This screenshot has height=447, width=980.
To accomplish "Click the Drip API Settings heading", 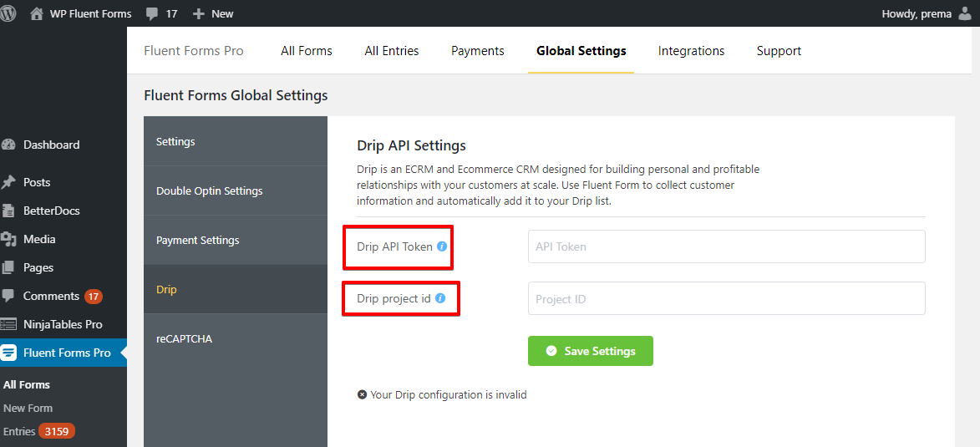I will coord(411,145).
